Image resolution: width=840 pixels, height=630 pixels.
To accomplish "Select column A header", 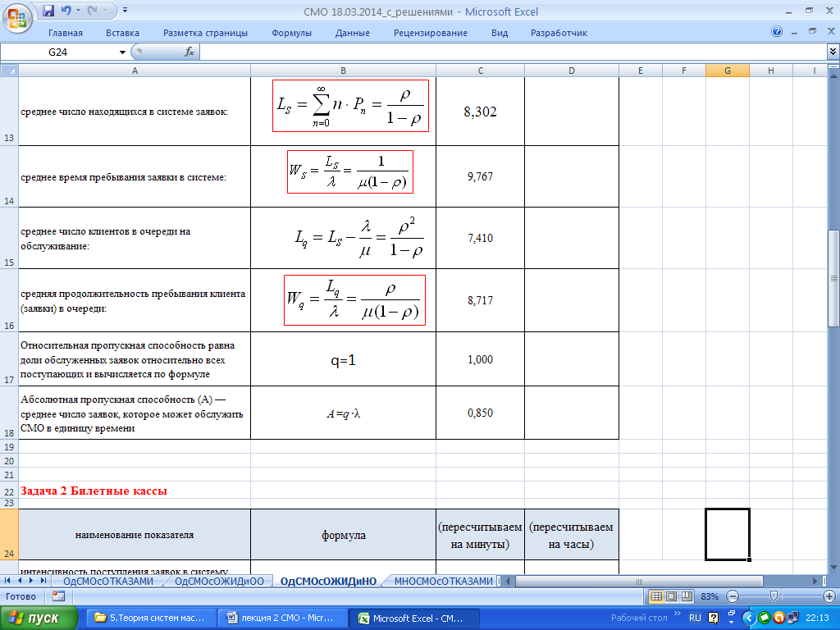I will (135, 71).
